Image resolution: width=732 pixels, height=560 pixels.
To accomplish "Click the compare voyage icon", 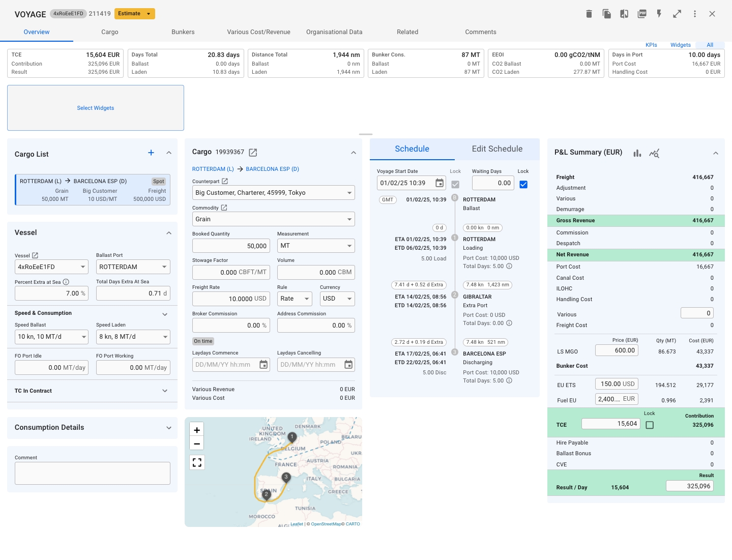I will click(624, 14).
